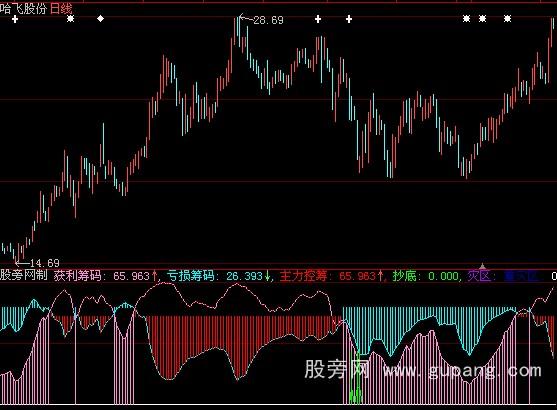Click the gray triangle marker above the indicator bar
Viewport: 557px width, 410px height.
482,266
